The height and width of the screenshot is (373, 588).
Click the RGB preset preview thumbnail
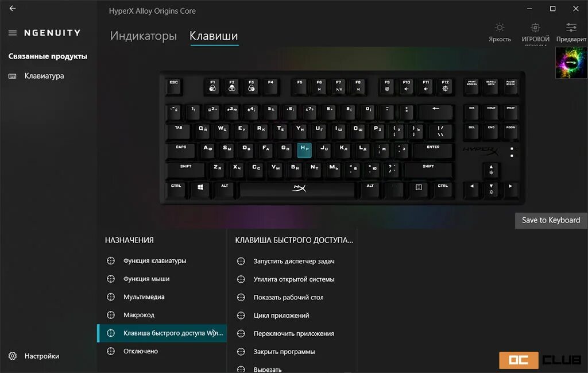click(571, 63)
